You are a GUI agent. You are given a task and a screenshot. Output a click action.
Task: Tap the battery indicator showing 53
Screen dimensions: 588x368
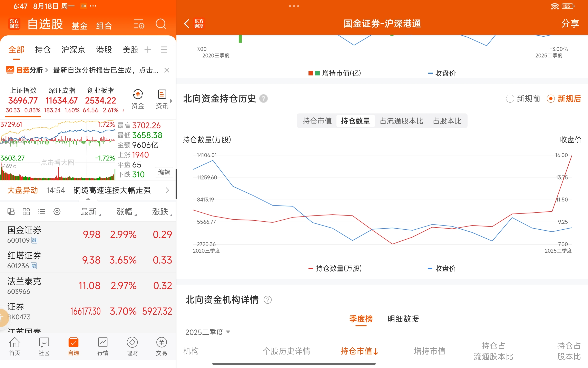point(568,6)
